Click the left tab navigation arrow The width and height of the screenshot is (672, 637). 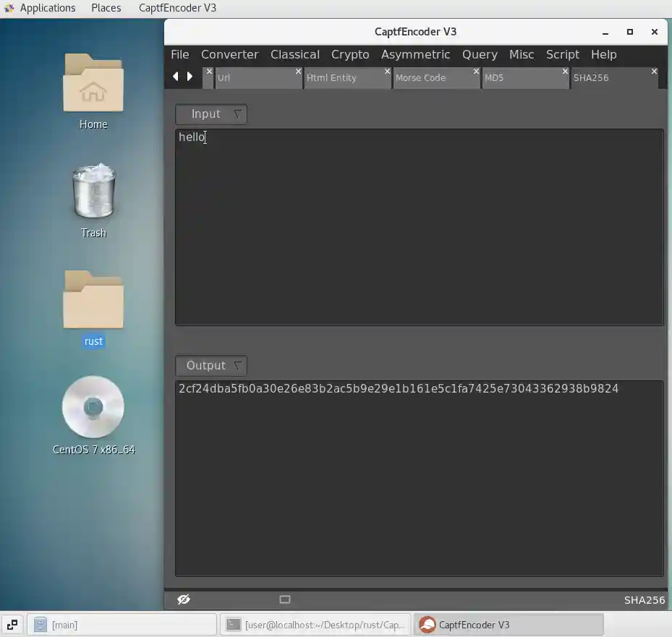(x=175, y=76)
